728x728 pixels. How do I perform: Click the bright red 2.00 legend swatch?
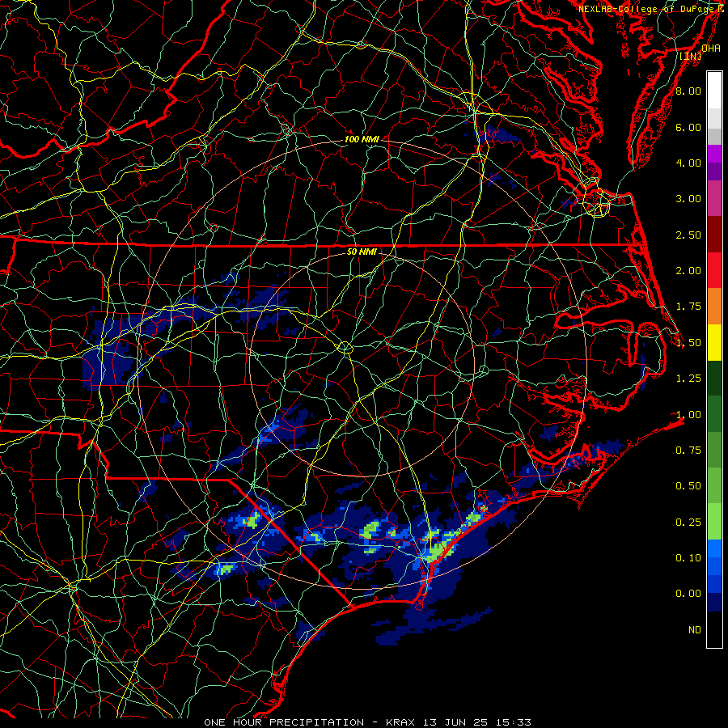[x=714, y=270]
